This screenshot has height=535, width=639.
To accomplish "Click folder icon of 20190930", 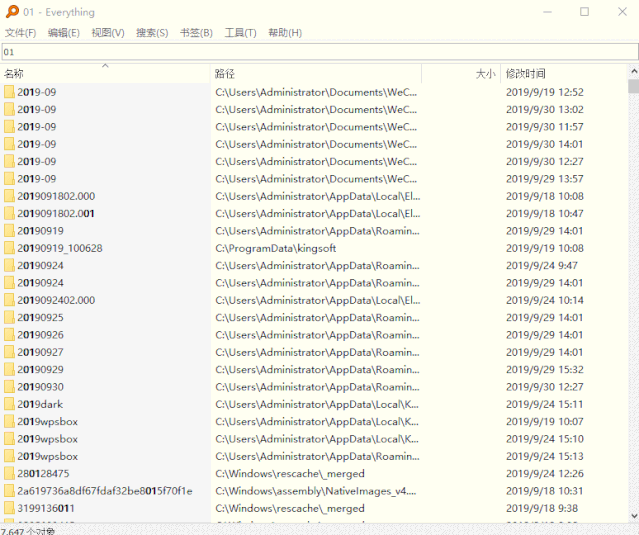I will (x=9, y=387).
